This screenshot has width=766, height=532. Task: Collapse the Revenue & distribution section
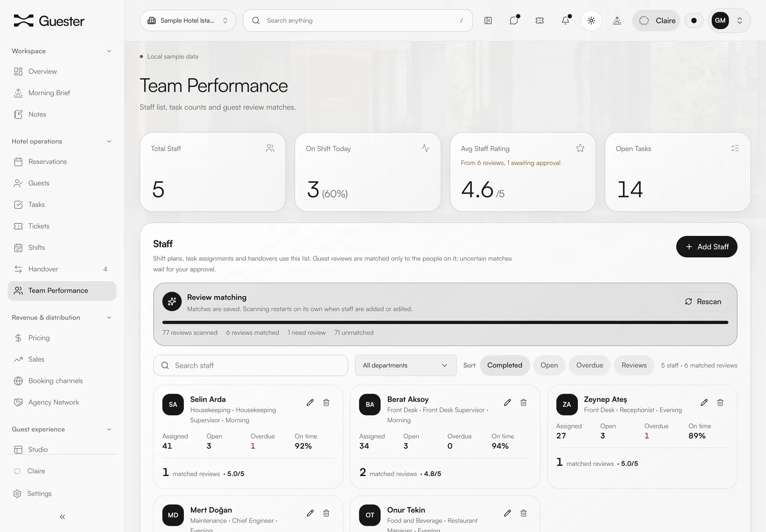click(109, 318)
